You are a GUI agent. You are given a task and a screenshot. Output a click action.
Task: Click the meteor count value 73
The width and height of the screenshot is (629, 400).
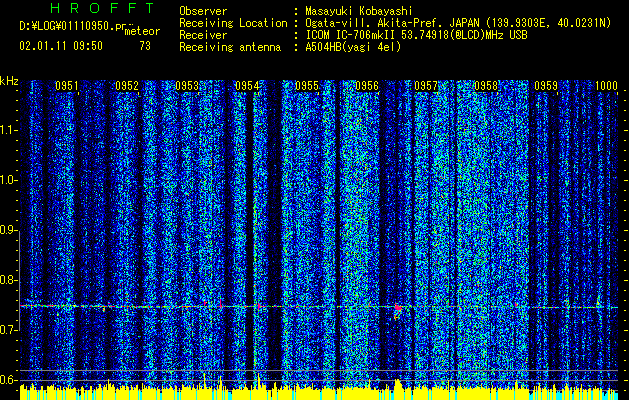coord(145,46)
